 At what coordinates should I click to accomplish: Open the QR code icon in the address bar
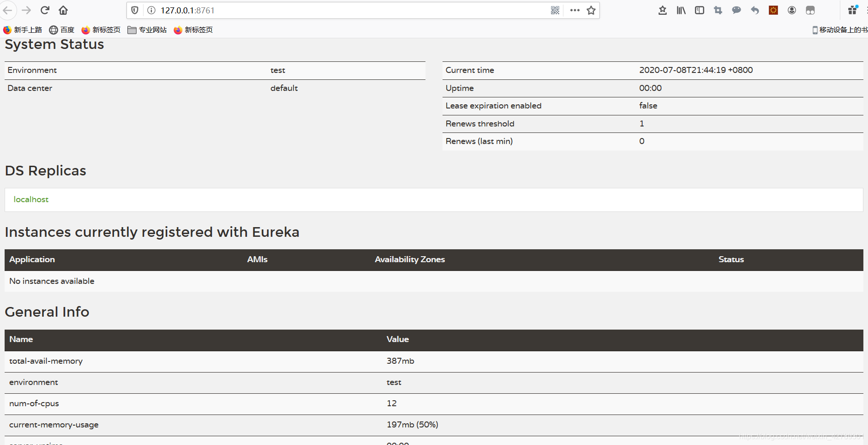[555, 10]
